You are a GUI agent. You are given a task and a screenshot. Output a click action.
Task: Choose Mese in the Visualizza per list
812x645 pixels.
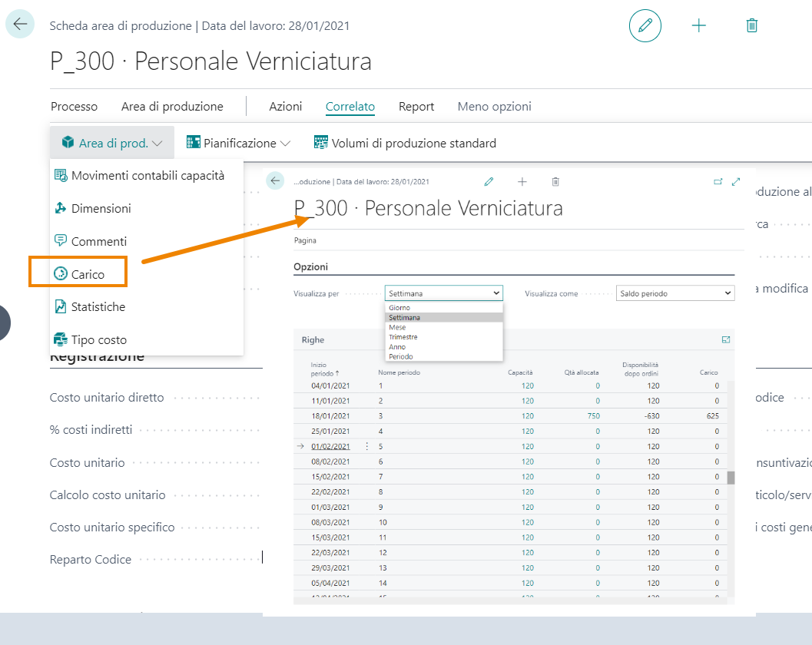(x=397, y=327)
